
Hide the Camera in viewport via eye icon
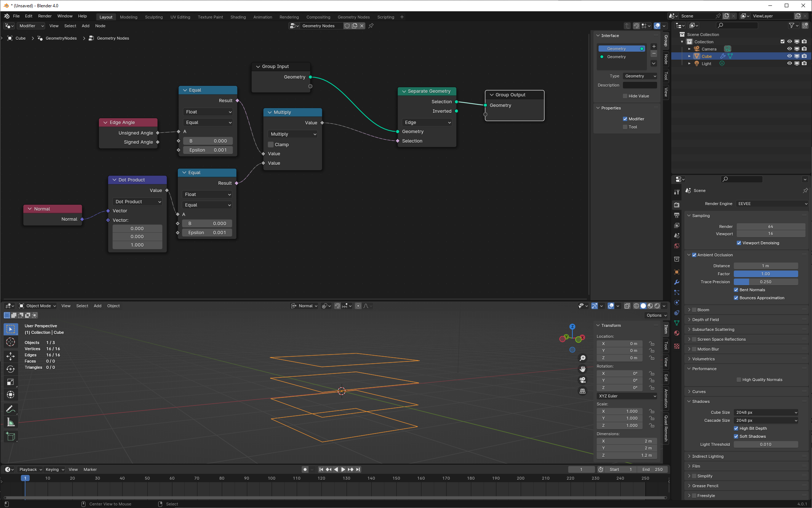click(789, 49)
